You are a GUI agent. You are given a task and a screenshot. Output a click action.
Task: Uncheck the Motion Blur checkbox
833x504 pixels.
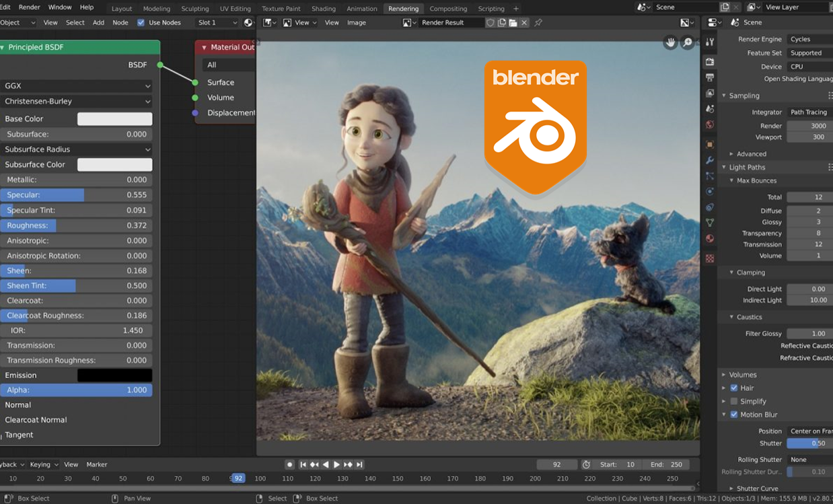point(734,415)
